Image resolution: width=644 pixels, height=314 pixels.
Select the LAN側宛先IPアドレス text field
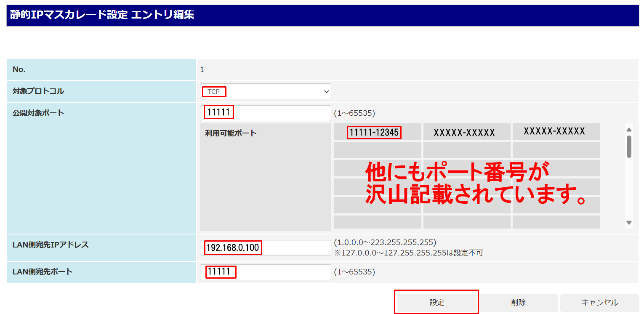tap(265, 247)
